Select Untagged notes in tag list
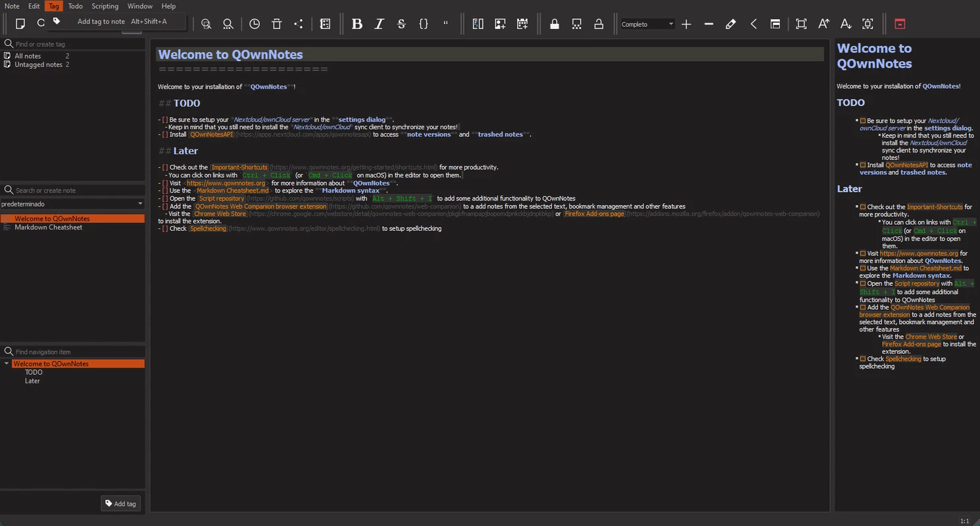The height and width of the screenshot is (526, 980). click(x=38, y=64)
